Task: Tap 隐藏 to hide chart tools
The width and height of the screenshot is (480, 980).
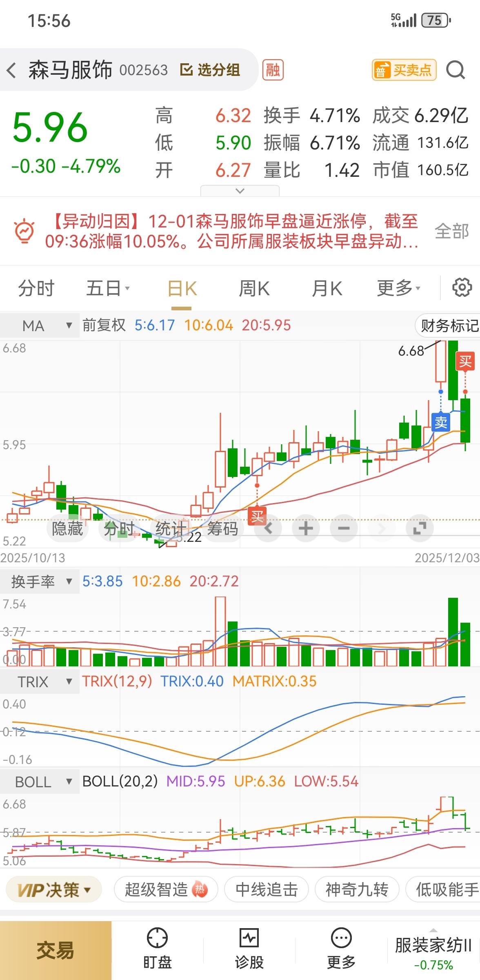Action: [x=67, y=528]
